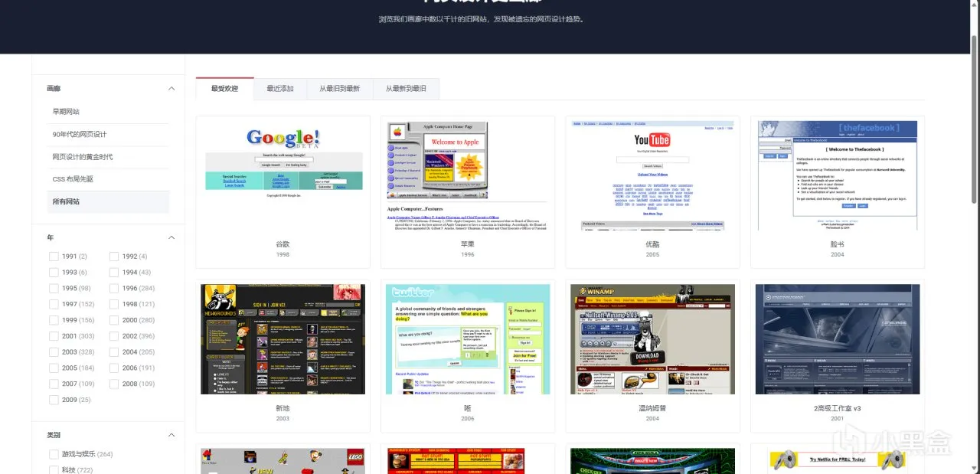980x474 pixels.
Task: Tick the 2002 checkbox
Action: (114, 336)
